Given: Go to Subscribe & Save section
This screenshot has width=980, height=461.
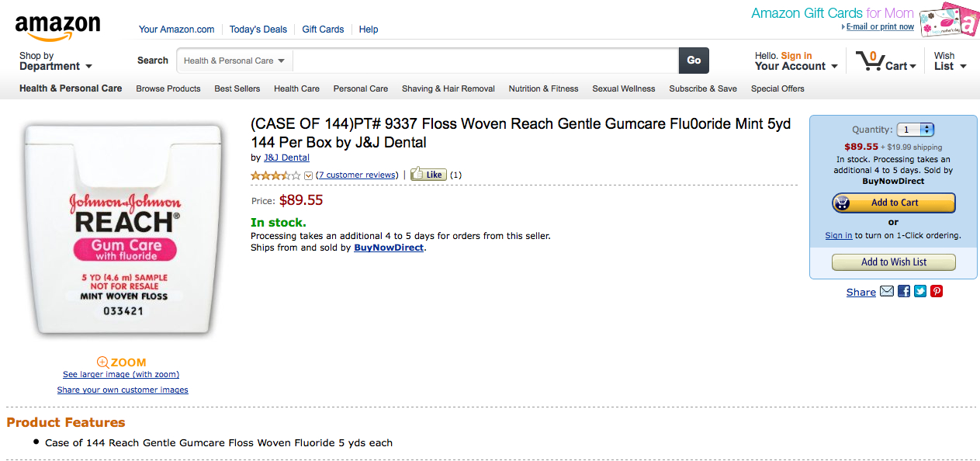Looking at the screenshot, I should (x=702, y=88).
